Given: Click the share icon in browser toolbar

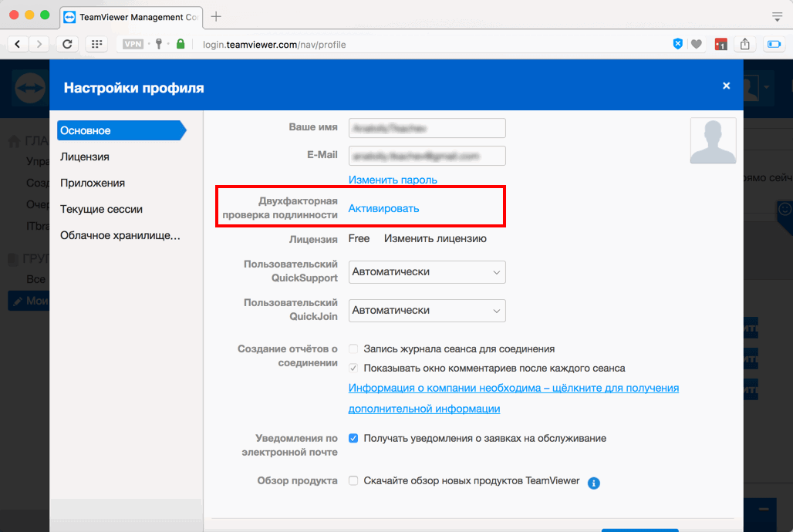Looking at the screenshot, I should coord(745,44).
